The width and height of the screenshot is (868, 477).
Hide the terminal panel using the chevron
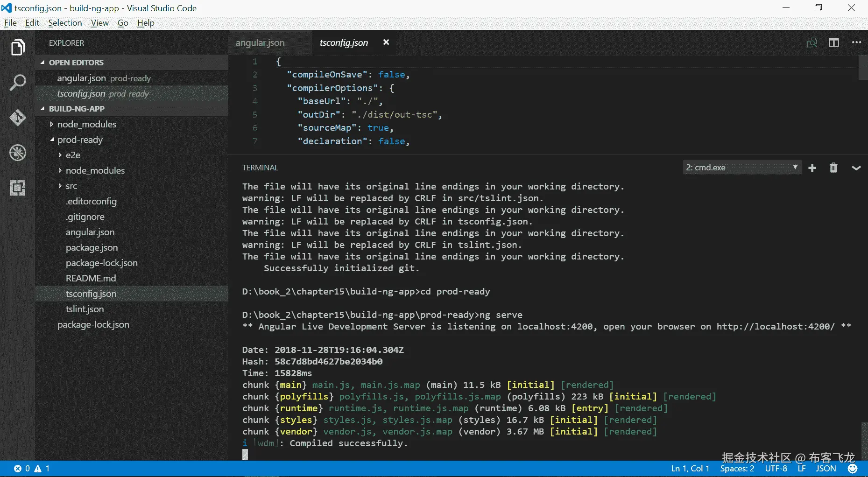coord(856,168)
